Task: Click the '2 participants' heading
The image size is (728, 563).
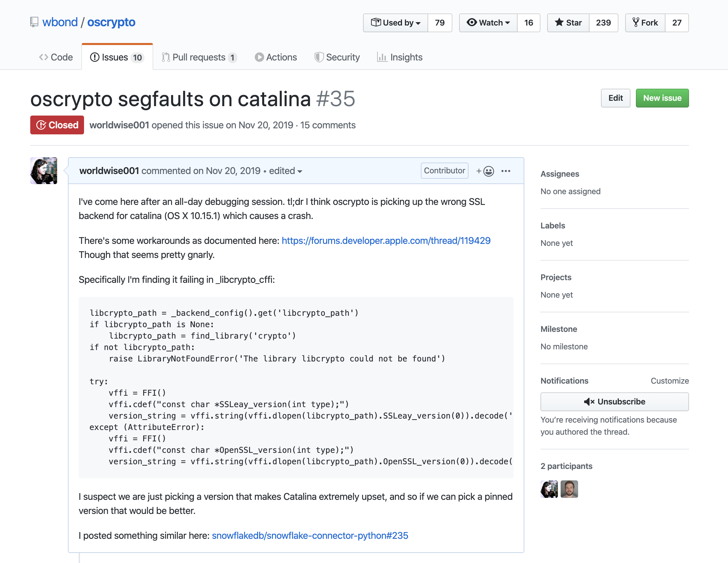Action: coord(567,466)
